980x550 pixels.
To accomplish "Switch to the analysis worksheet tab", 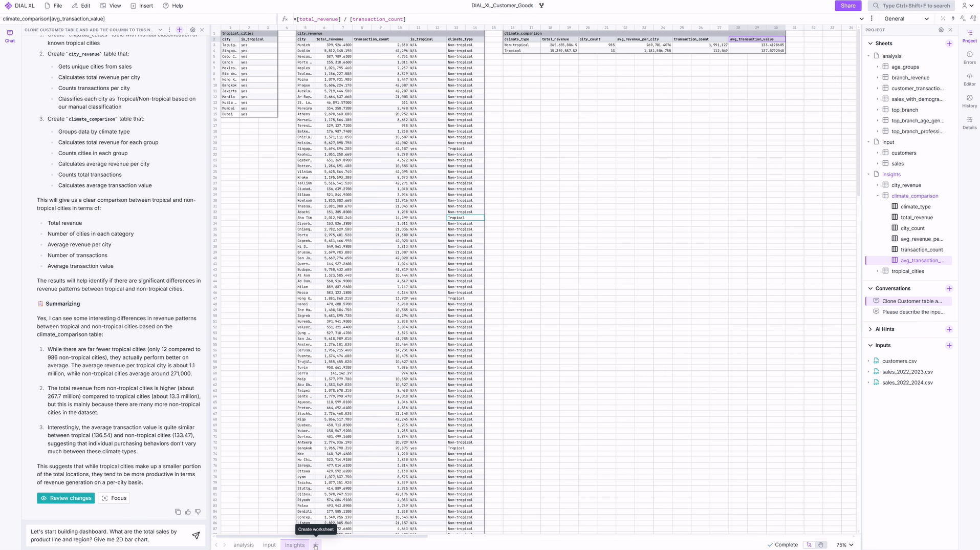I will 243,545.
